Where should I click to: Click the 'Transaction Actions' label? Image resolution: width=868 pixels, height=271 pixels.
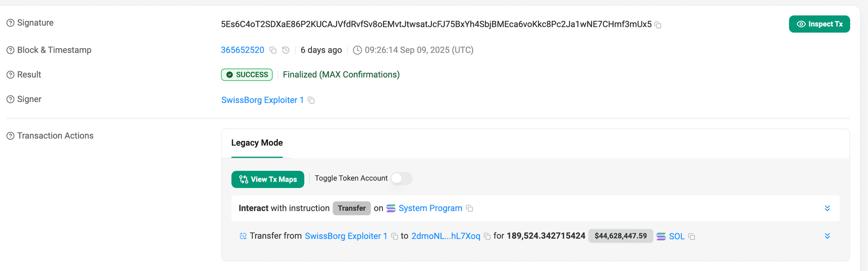[55, 136]
